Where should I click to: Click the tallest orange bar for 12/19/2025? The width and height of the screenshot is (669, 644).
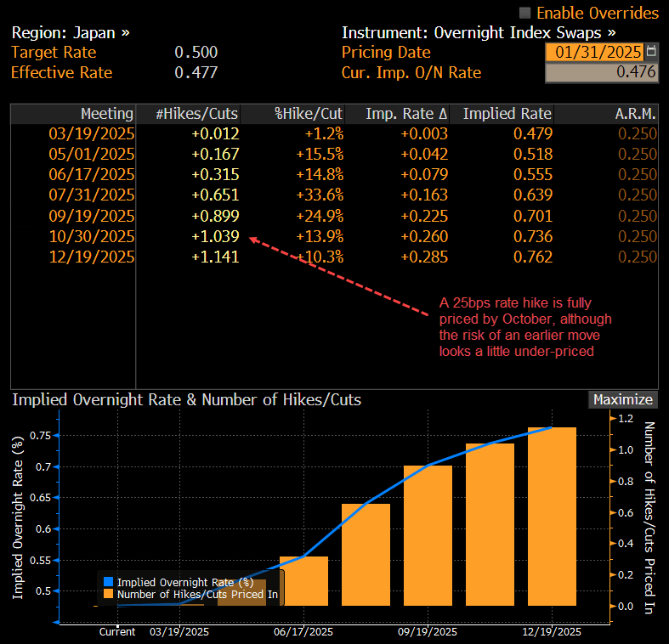[x=552, y=517]
